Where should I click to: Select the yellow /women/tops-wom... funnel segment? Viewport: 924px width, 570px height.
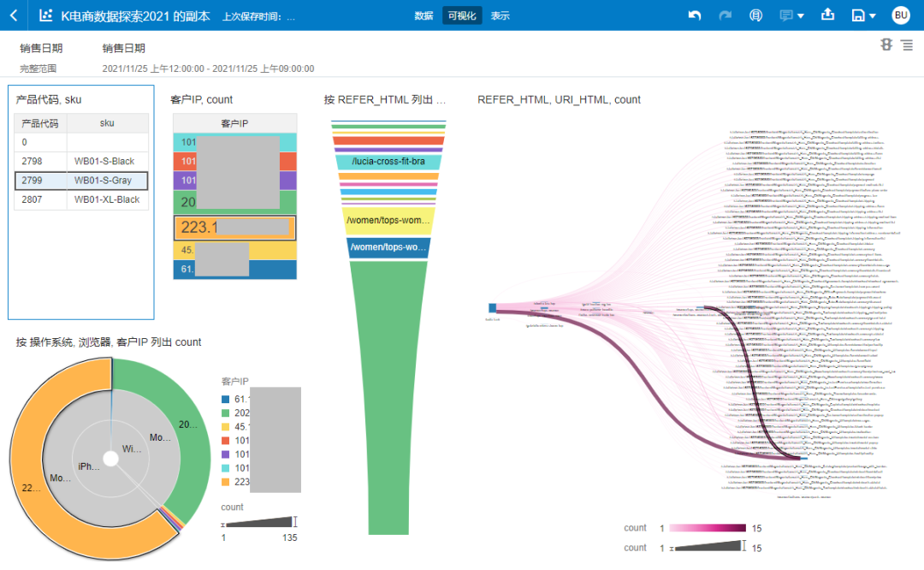click(x=388, y=221)
